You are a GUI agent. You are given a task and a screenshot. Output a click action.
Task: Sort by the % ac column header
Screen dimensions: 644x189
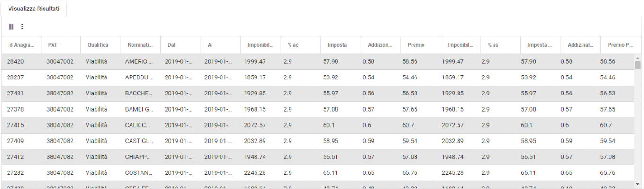[293, 45]
